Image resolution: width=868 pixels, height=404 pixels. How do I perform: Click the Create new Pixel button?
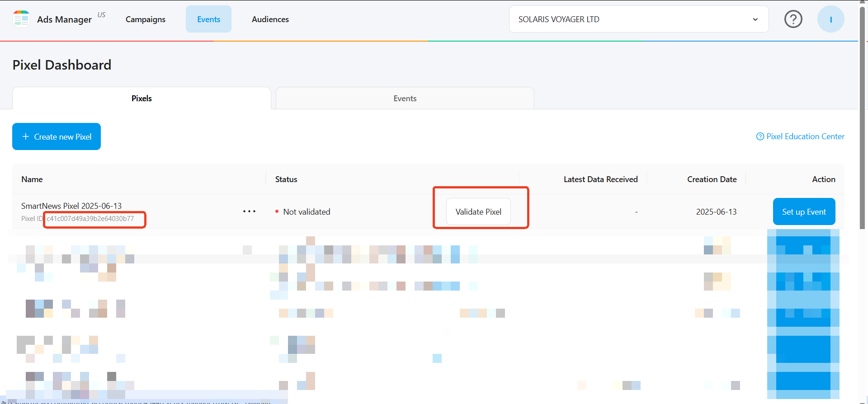pos(57,136)
